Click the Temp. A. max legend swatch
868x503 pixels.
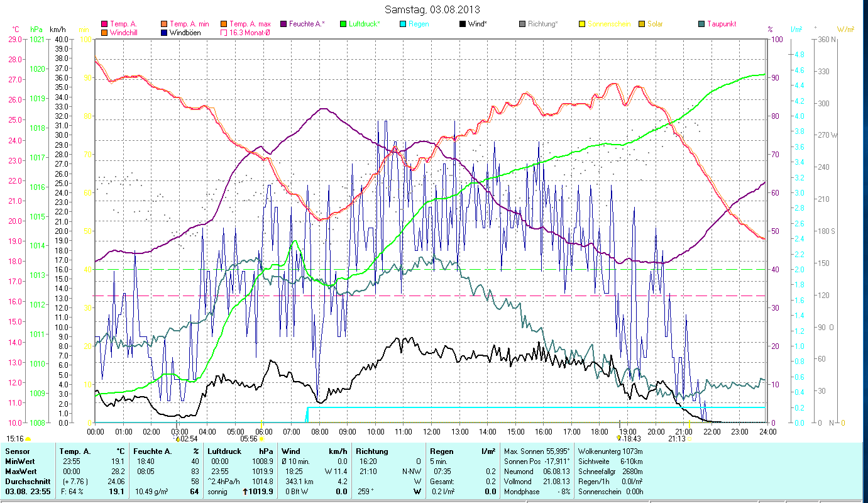coord(224,24)
